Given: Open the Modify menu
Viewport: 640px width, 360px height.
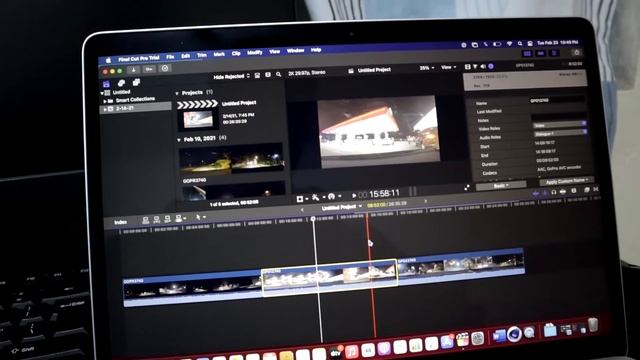Looking at the screenshot, I should coord(255,53).
